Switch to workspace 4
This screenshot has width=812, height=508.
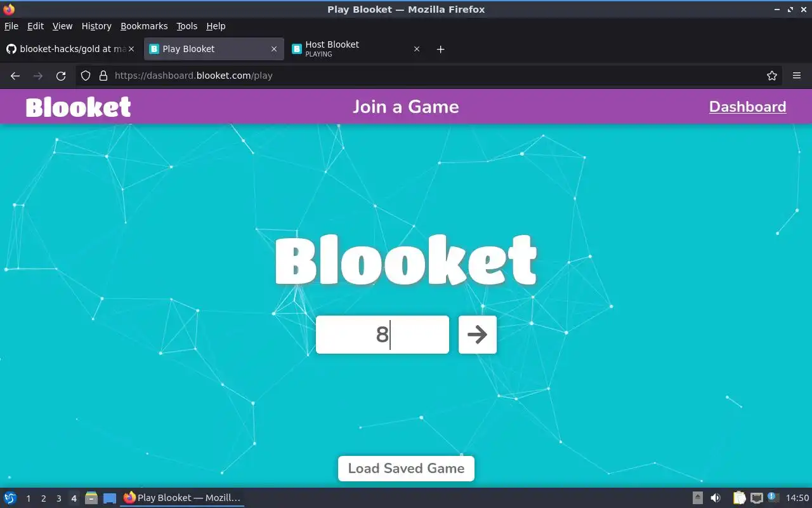pos(74,498)
